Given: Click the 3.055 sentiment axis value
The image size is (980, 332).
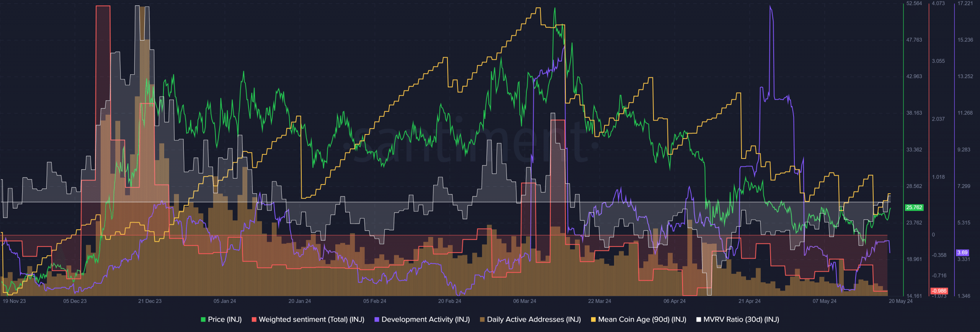Looking at the screenshot, I should [938, 61].
